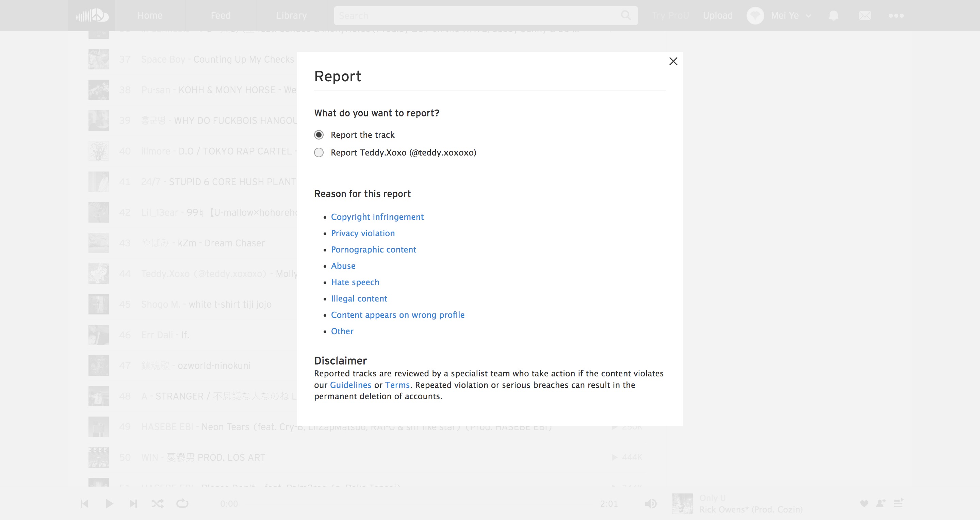Open the three-dots more menu

click(x=896, y=16)
